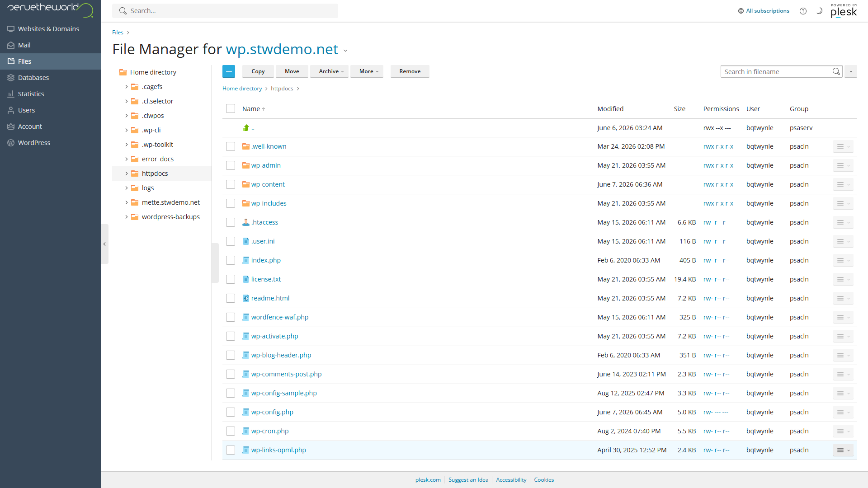Image resolution: width=868 pixels, height=488 pixels.
Task: Open the Archive dropdown
Action: tap(329, 71)
